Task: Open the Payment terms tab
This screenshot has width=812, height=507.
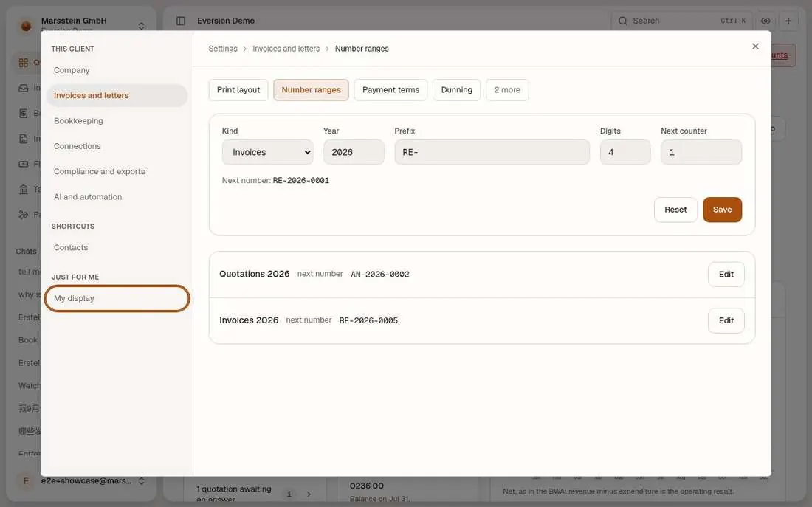Action: (390, 89)
